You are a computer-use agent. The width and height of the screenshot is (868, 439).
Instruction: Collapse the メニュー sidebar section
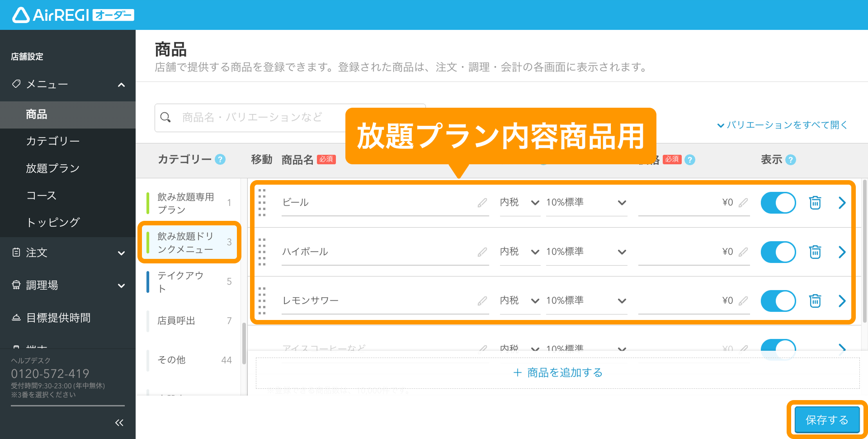click(x=121, y=85)
